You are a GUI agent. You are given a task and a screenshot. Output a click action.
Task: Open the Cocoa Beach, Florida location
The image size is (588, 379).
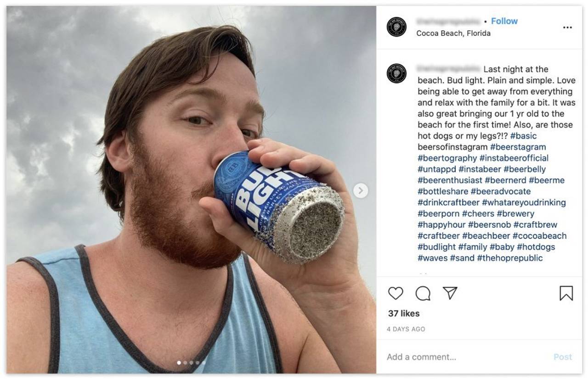click(x=453, y=33)
